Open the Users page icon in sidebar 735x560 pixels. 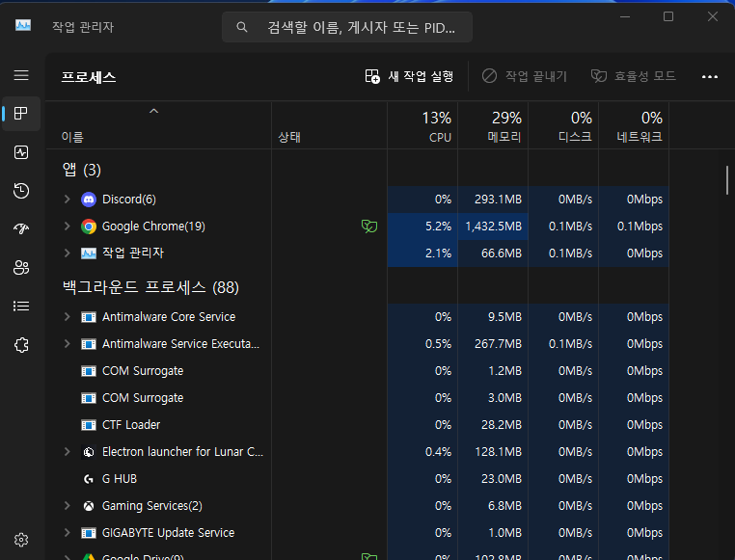21,267
